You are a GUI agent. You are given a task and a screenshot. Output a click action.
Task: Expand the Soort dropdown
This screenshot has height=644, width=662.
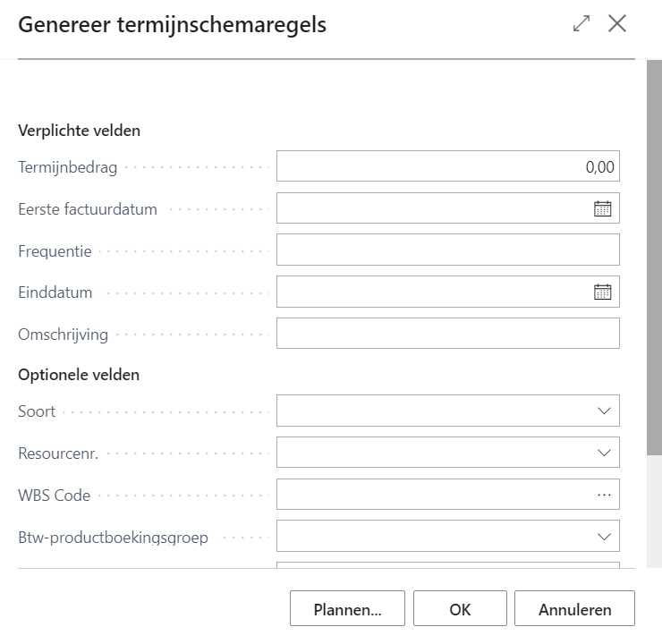click(603, 411)
